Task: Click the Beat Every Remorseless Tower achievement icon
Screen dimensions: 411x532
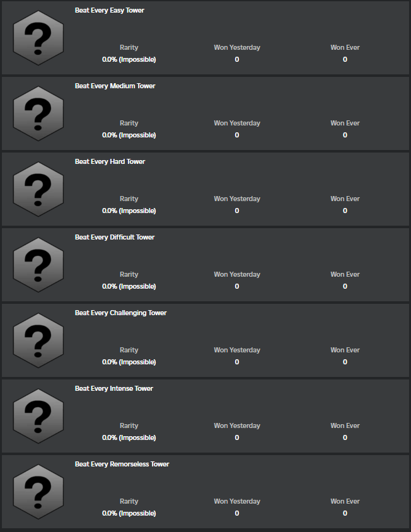Action: point(38,490)
